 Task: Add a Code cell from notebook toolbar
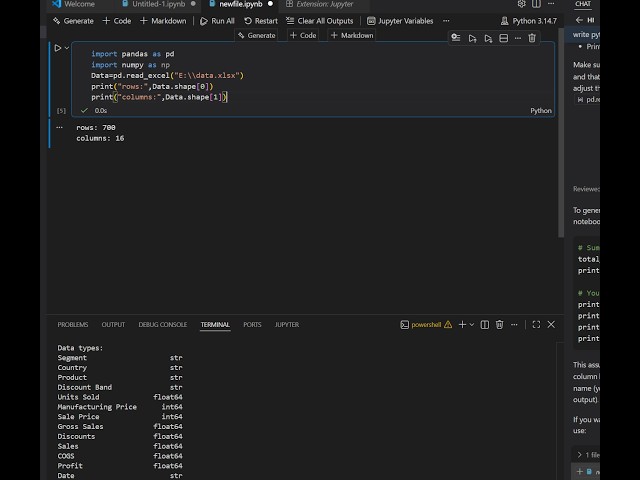point(117,21)
